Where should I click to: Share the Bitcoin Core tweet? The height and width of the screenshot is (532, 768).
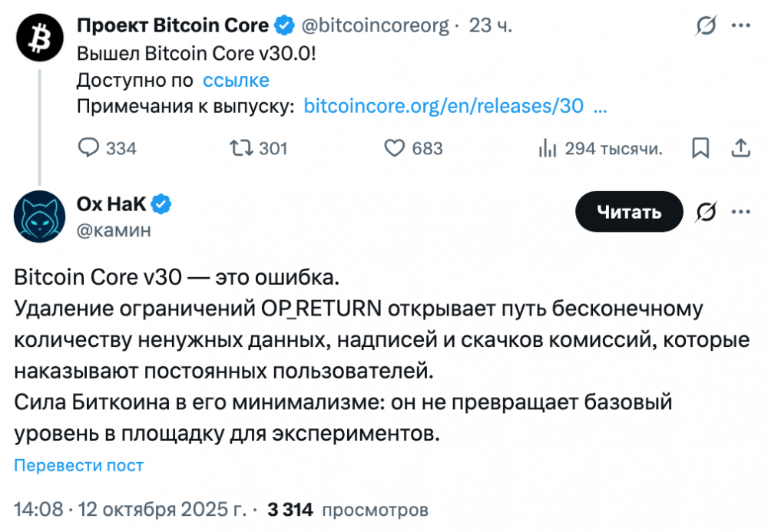tap(740, 148)
